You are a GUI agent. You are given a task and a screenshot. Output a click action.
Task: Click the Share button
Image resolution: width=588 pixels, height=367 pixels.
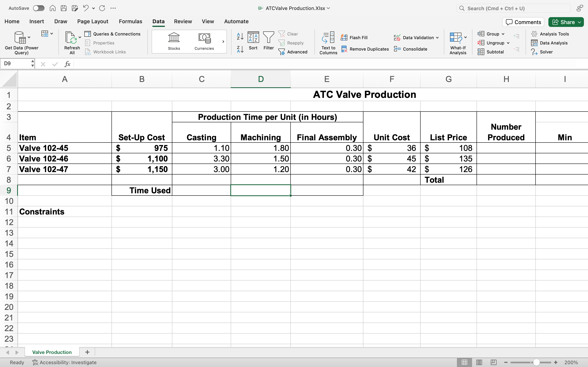click(x=565, y=22)
